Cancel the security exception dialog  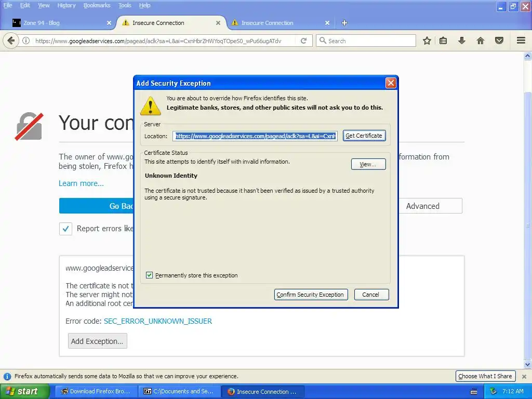click(371, 295)
